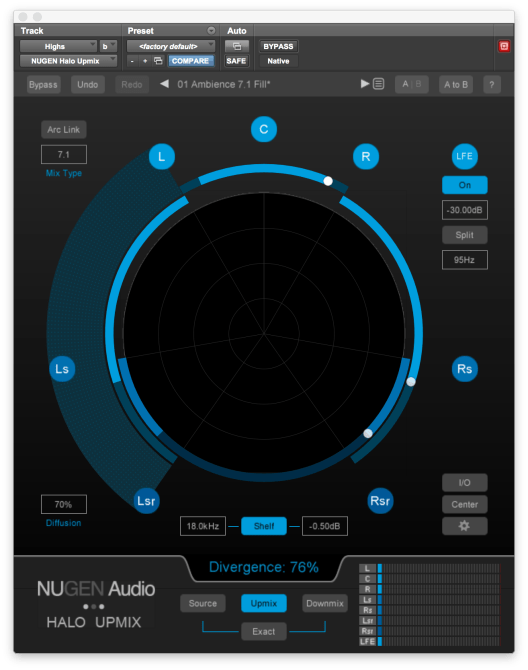Click the -30.00dB LFE level field

tap(464, 210)
